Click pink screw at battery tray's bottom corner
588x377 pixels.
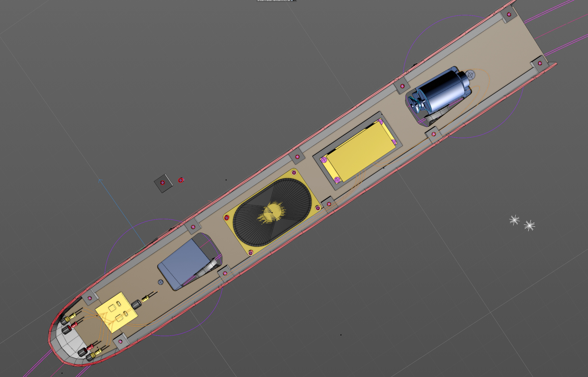pos(337,180)
